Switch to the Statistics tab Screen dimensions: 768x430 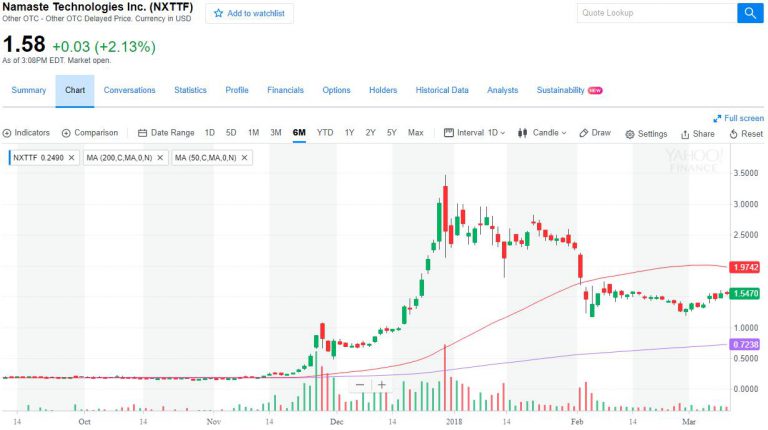[190, 90]
